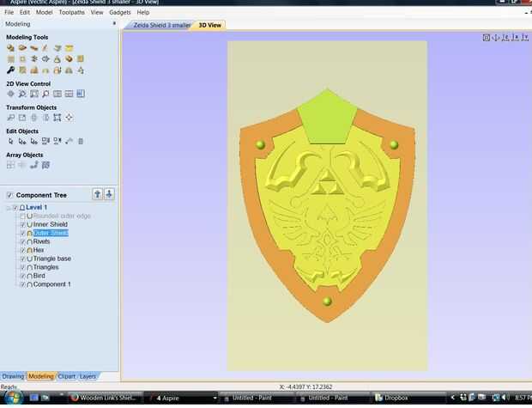The width and height of the screenshot is (532, 408).
Task: Switch to the Drawing tab
Action: point(13,376)
